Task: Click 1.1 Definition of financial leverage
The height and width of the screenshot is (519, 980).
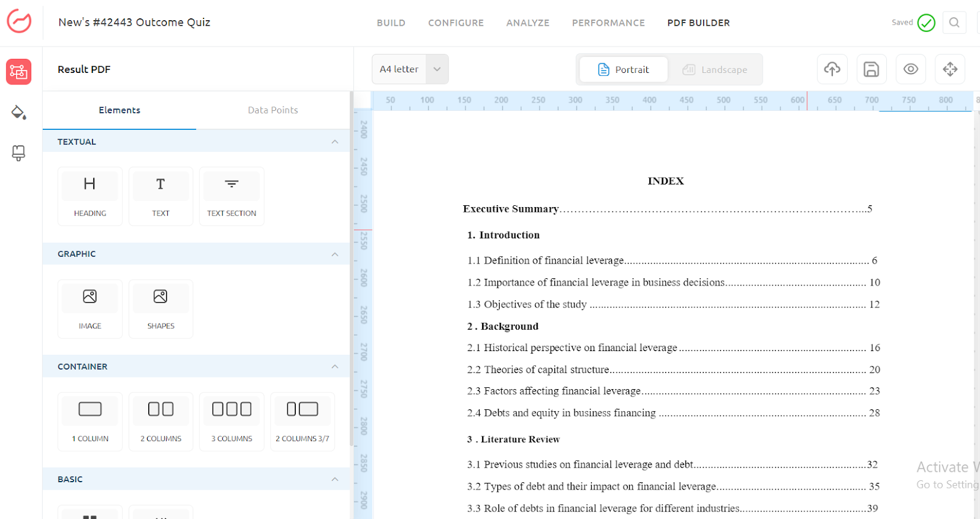Action: click(x=672, y=260)
